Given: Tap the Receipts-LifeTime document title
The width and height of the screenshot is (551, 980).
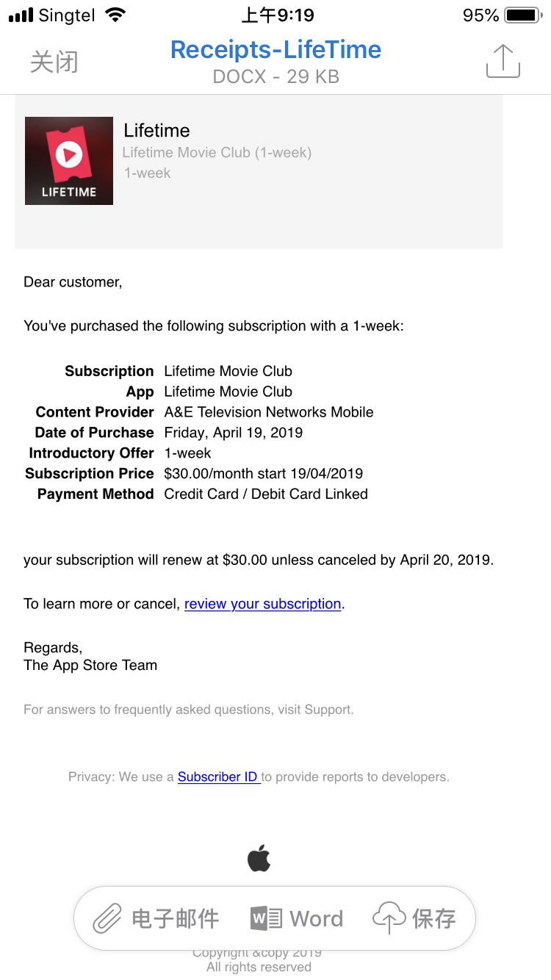Looking at the screenshot, I should pyautogui.click(x=275, y=50).
